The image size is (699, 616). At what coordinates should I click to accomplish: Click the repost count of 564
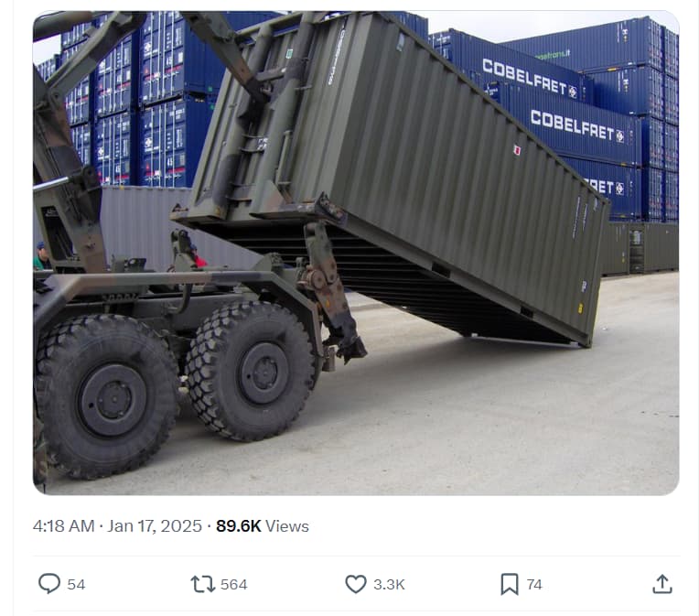(x=233, y=584)
